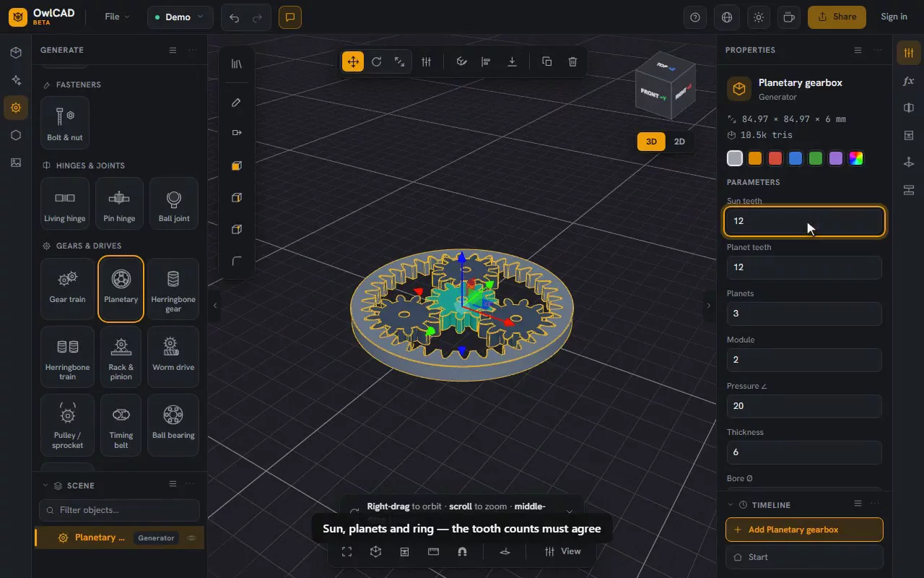Collapse the Scene section chevron

point(46,486)
